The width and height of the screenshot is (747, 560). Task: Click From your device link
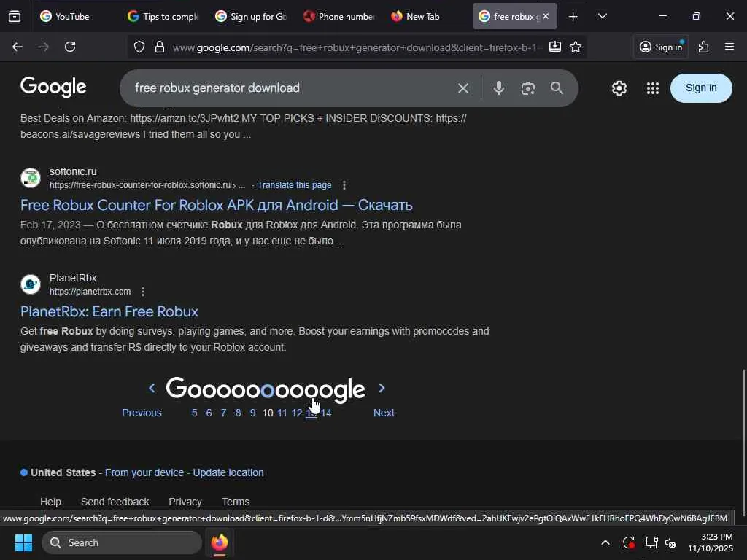point(144,472)
